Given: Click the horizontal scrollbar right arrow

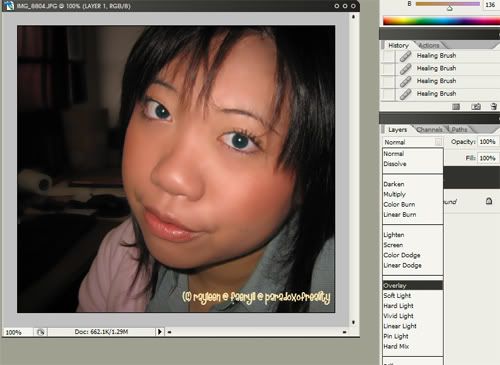Looking at the screenshot, I should (344, 332).
